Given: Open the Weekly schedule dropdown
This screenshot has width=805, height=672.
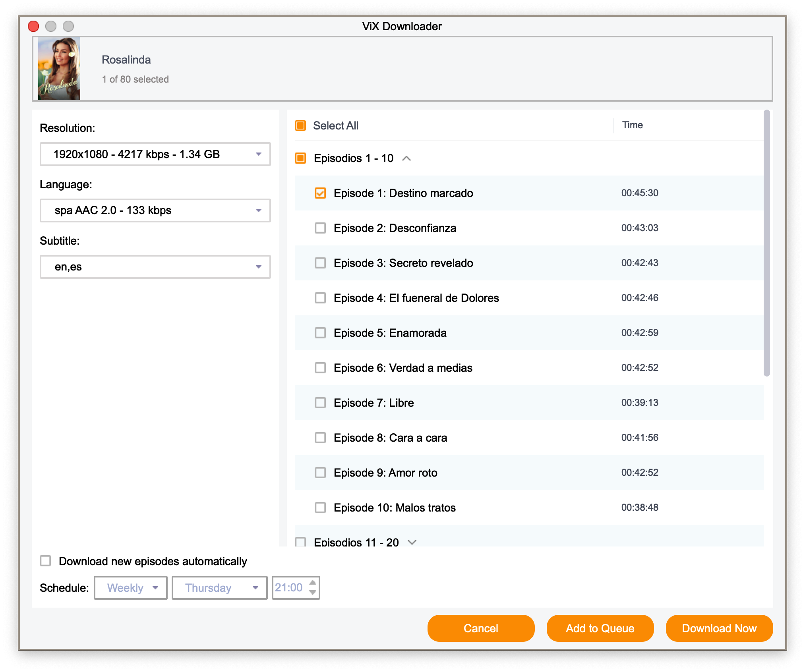Looking at the screenshot, I should (130, 588).
